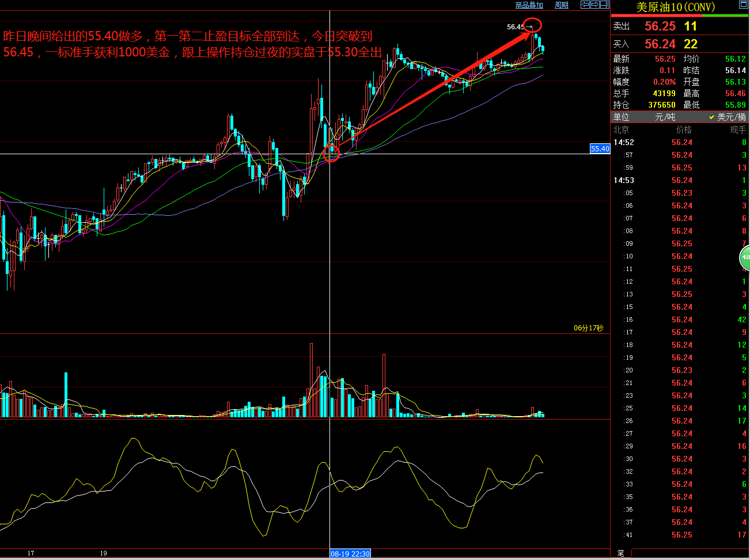This screenshot has width=750, height=560.
Task: Select the :59 tick row with volume 13
Action: (x=680, y=167)
